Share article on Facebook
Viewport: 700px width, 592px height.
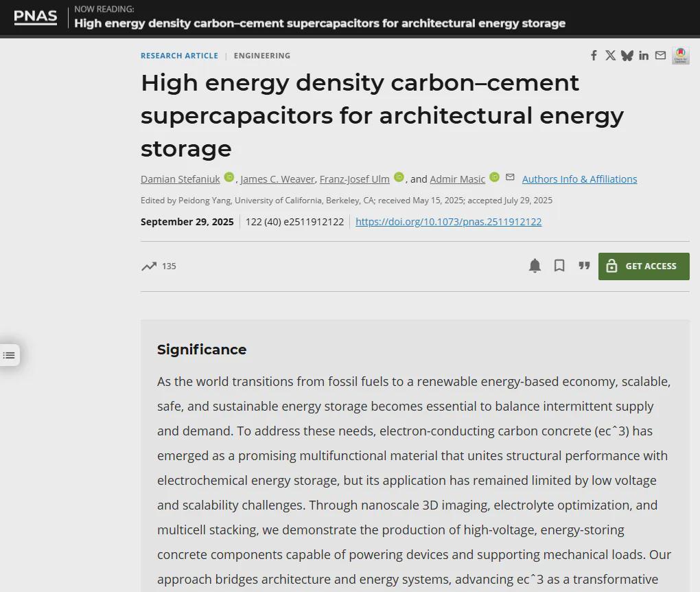pyautogui.click(x=594, y=56)
